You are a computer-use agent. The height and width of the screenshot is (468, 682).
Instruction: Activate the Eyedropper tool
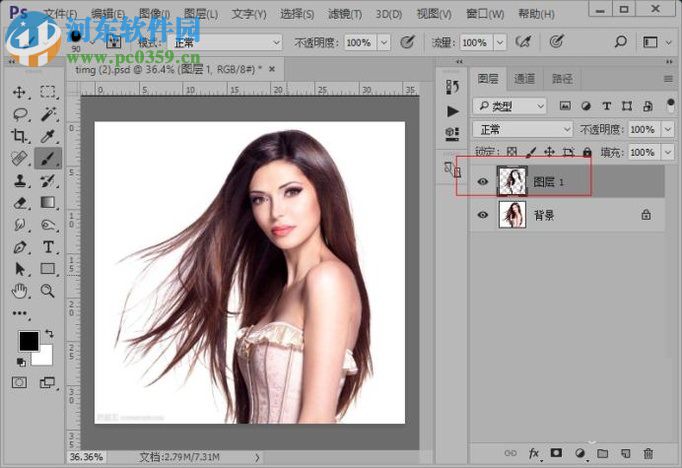pyautogui.click(x=47, y=136)
